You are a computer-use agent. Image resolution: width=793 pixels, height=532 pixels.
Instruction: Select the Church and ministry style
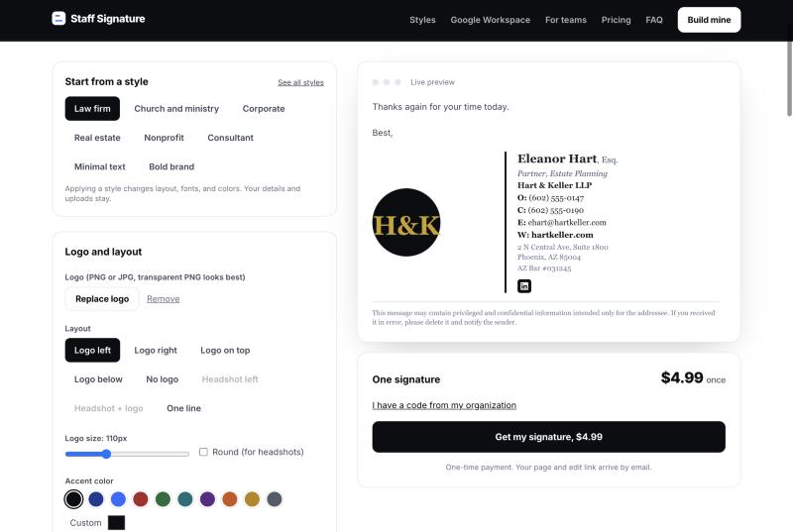pos(176,109)
